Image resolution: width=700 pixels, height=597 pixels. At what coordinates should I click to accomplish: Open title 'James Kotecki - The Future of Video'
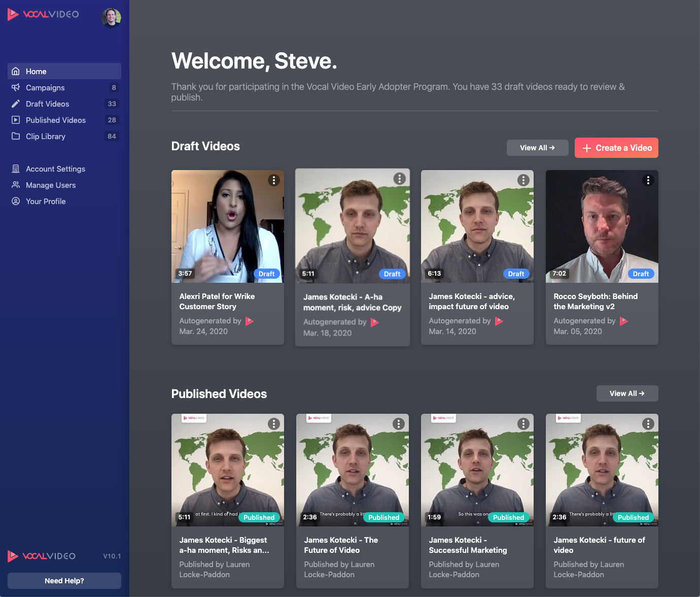tap(341, 545)
